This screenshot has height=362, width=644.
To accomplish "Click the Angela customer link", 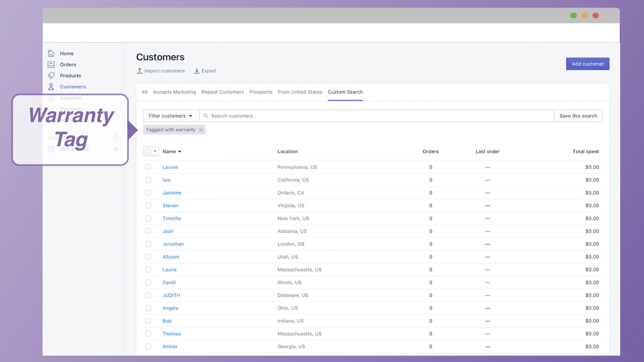I will (x=170, y=308).
